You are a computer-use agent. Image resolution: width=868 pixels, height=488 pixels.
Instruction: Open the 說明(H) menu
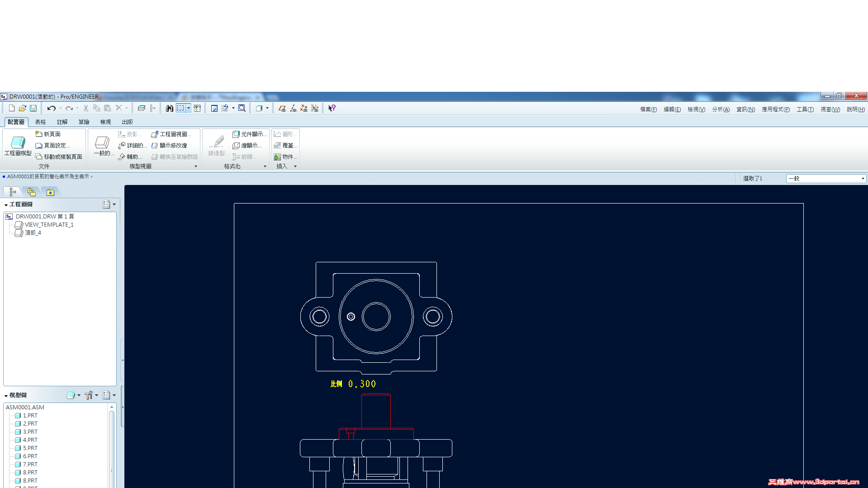click(856, 109)
